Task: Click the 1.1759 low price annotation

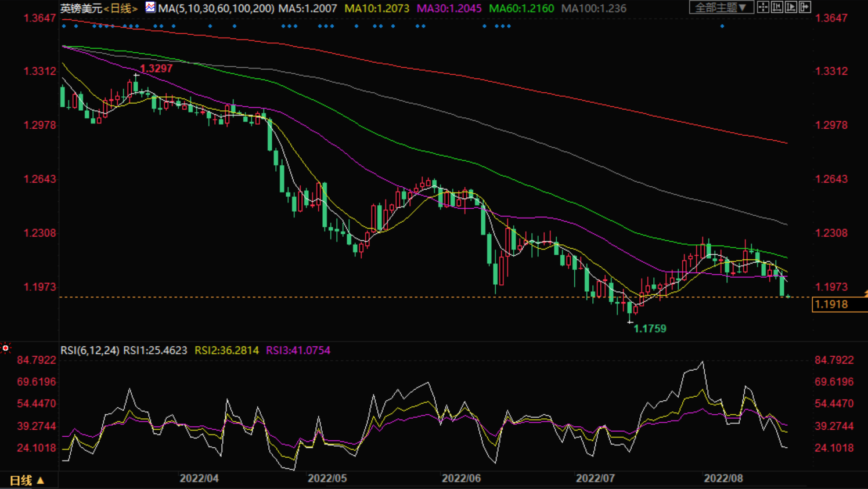Action: coord(650,329)
